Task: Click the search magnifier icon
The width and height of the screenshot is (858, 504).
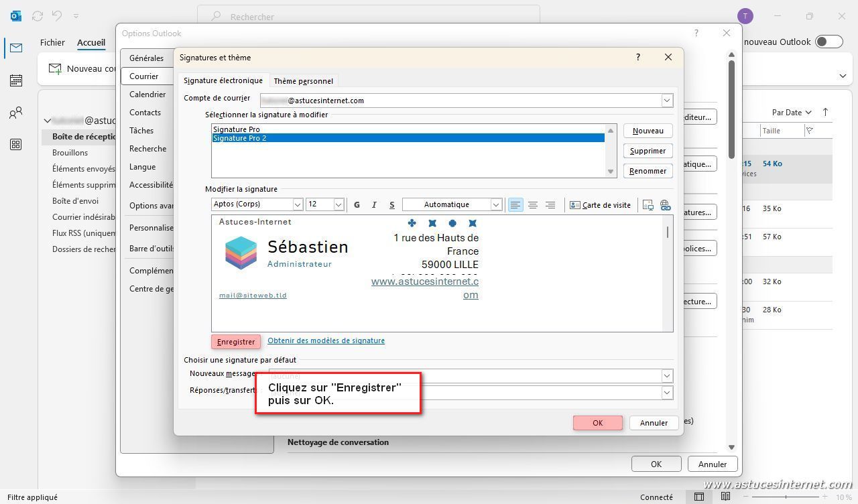Action: [x=216, y=16]
